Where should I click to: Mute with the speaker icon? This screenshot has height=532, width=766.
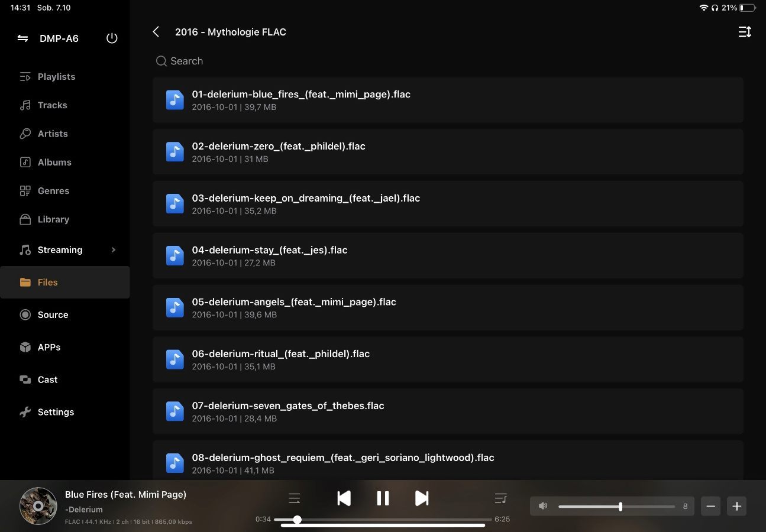pyautogui.click(x=543, y=506)
